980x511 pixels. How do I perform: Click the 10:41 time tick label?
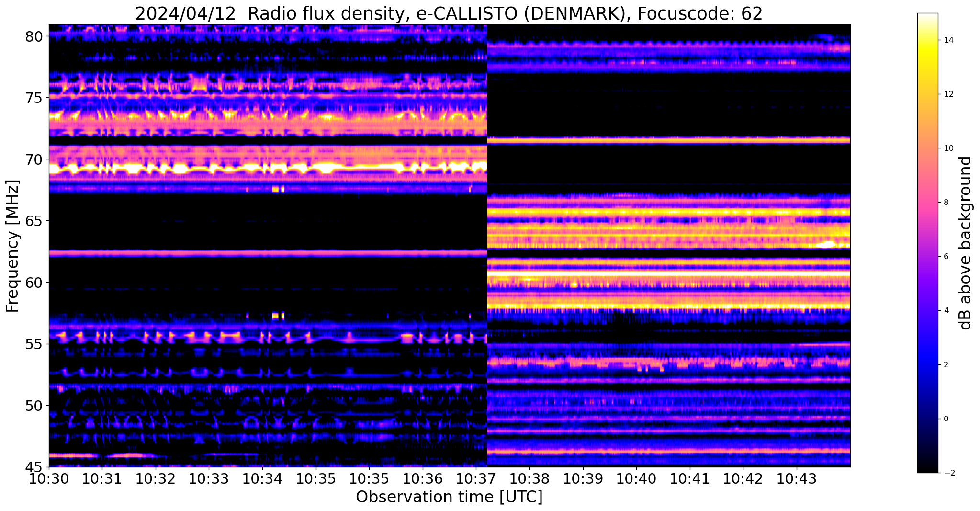690,479
